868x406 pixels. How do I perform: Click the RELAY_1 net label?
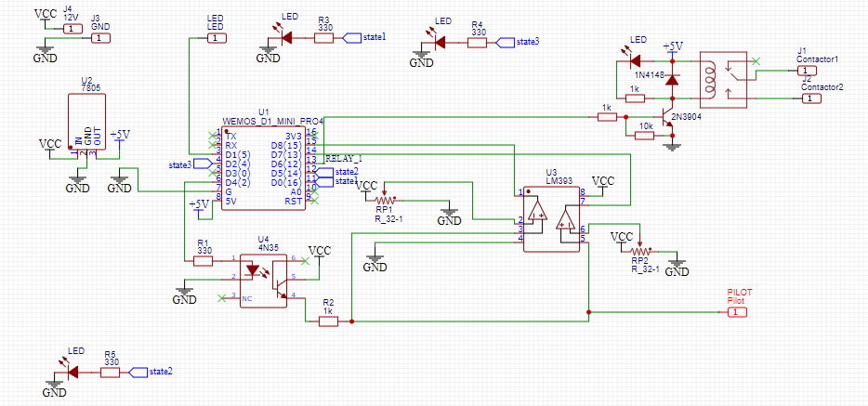pyautogui.click(x=344, y=158)
